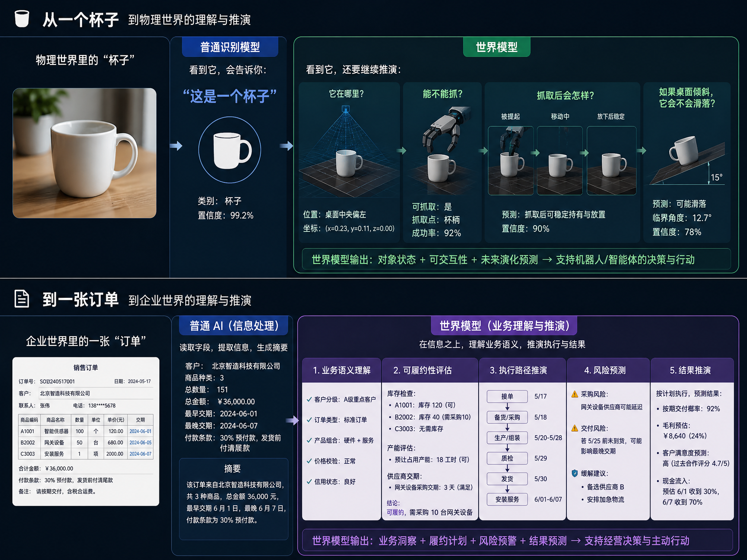Open the 被提起 frame image
The width and height of the screenshot is (747, 560).
(511, 161)
